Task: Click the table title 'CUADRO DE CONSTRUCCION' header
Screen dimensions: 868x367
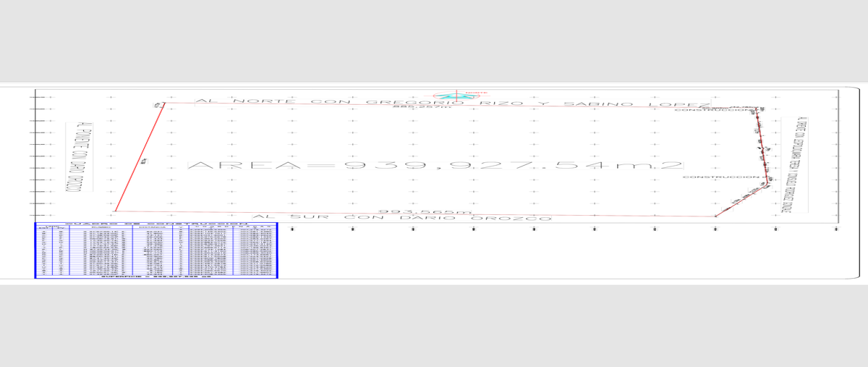Action: pos(156,224)
